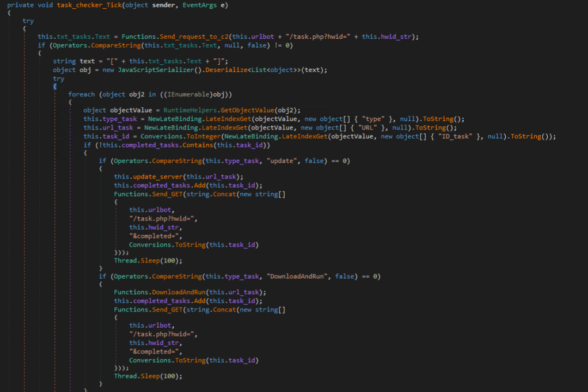Click objectValue in its RuntimeHelpers declaration
This screenshot has width=588, height=392.
click(x=131, y=111)
